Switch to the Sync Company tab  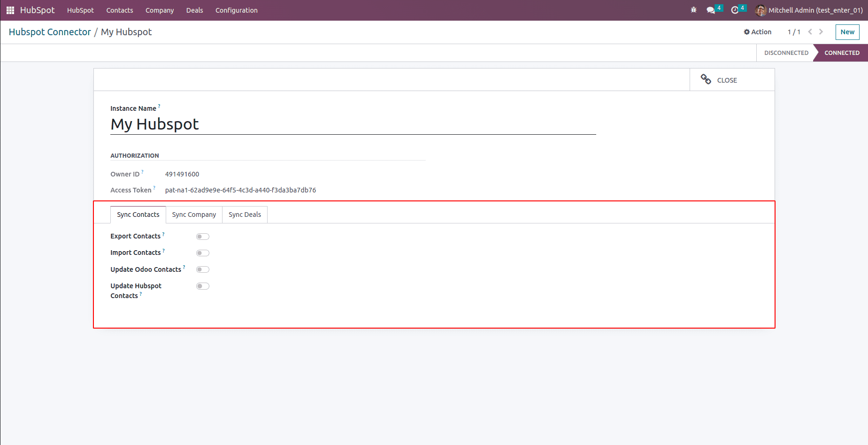tap(194, 215)
